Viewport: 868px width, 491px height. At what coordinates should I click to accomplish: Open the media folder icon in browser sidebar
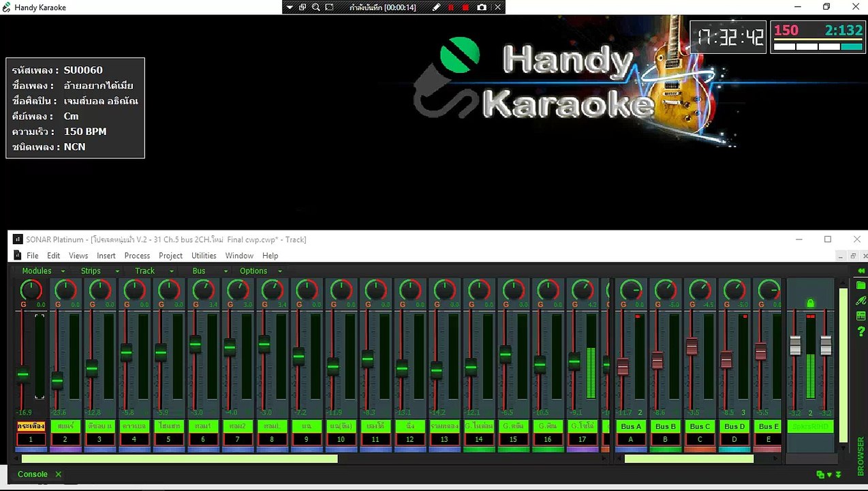(861, 285)
